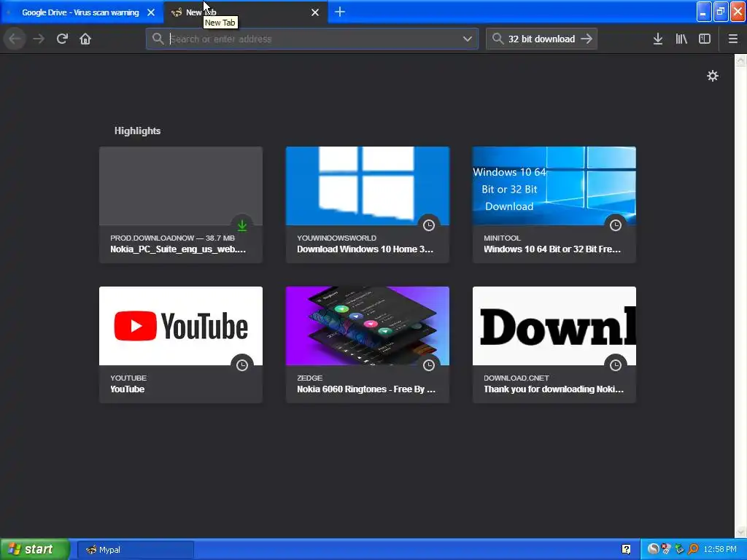Viewport: 747px width, 560px height.
Task: Click the Mypal taskbar button
Action: pyautogui.click(x=136, y=550)
